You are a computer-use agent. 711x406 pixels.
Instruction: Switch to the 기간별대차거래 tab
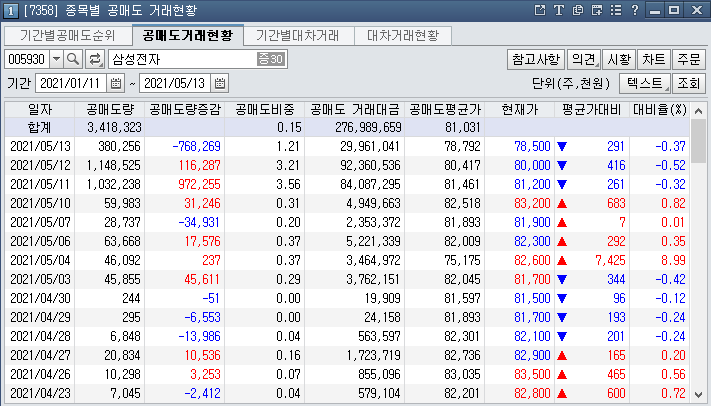click(298, 35)
